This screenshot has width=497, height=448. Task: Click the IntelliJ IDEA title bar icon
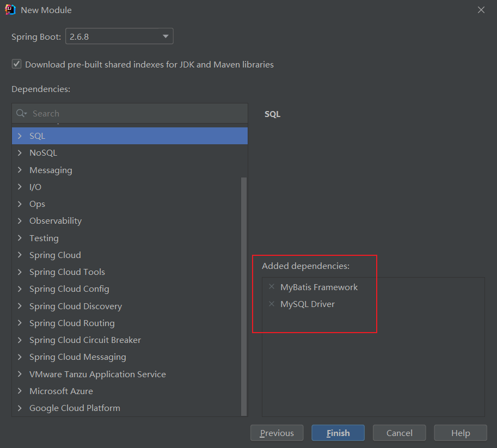(10, 10)
